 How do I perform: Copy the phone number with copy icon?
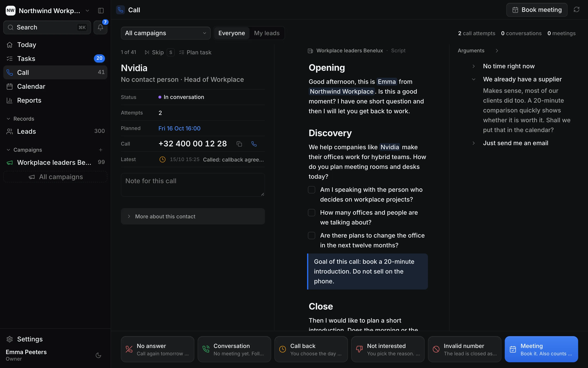(x=239, y=144)
